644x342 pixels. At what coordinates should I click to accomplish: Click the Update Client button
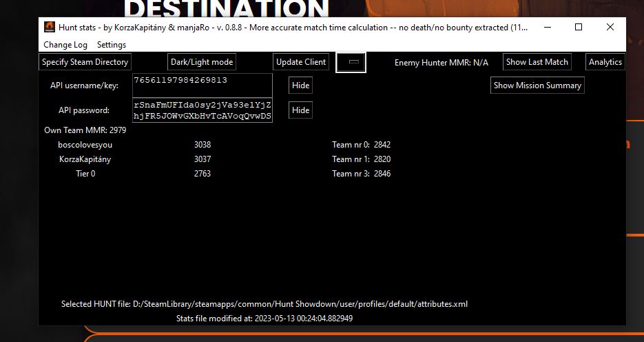click(300, 62)
